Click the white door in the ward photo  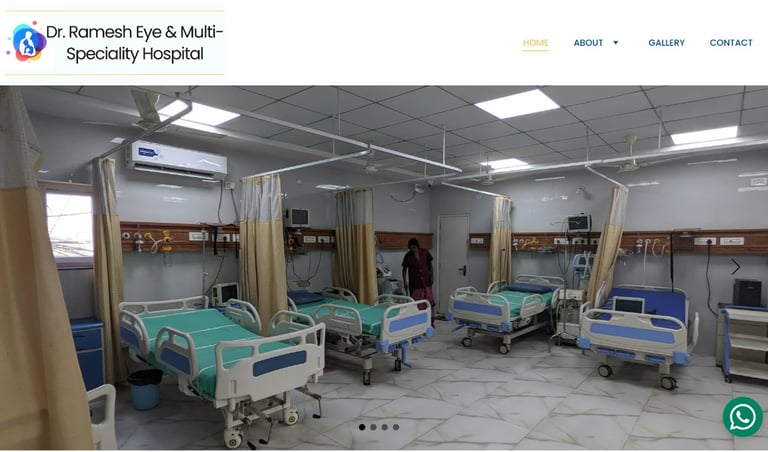[453, 265]
